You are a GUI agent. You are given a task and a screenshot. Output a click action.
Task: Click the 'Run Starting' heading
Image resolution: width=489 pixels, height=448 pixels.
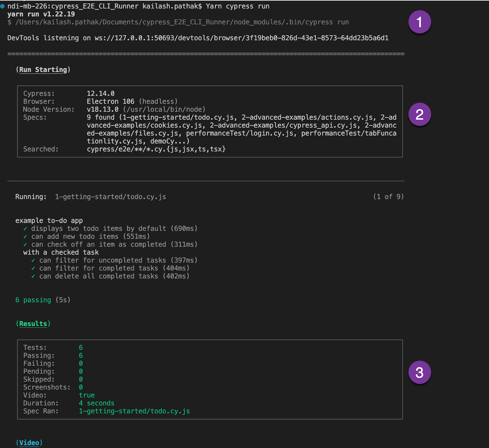tap(43, 70)
